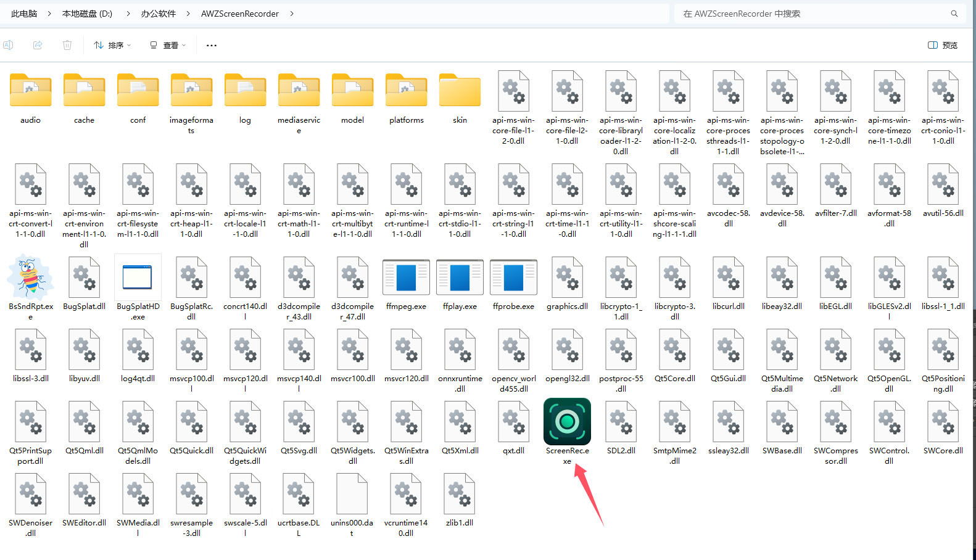The height and width of the screenshot is (560, 976).
Task: Select the file name ssleay32.dll
Action: tap(728, 451)
